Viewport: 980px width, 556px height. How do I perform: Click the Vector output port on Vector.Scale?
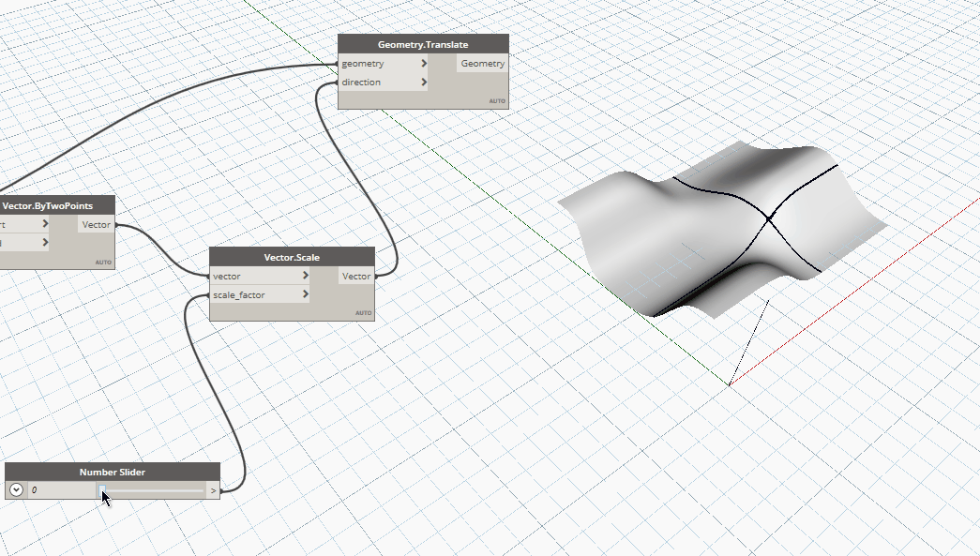[356, 276]
